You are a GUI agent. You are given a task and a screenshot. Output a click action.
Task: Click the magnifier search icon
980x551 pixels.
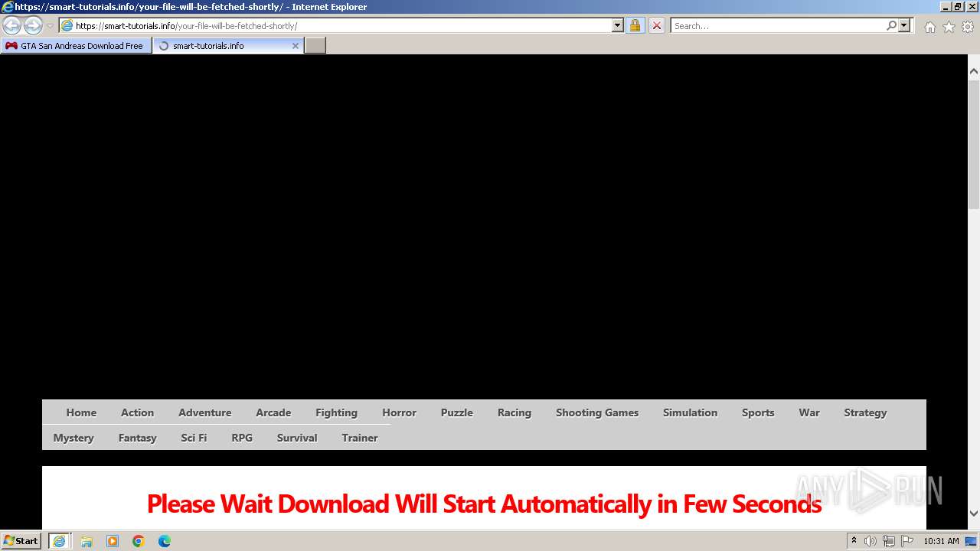click(891, 25)
